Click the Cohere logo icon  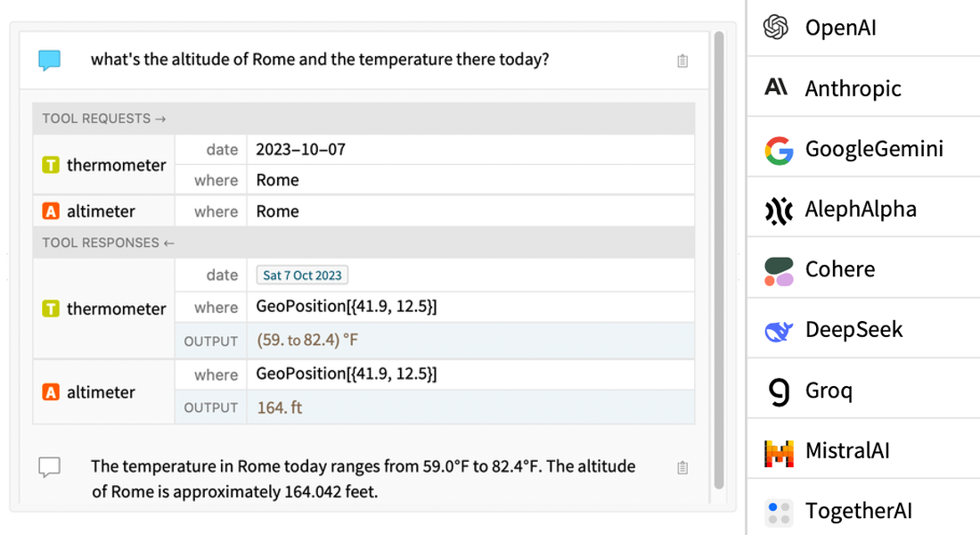[779, 270]
